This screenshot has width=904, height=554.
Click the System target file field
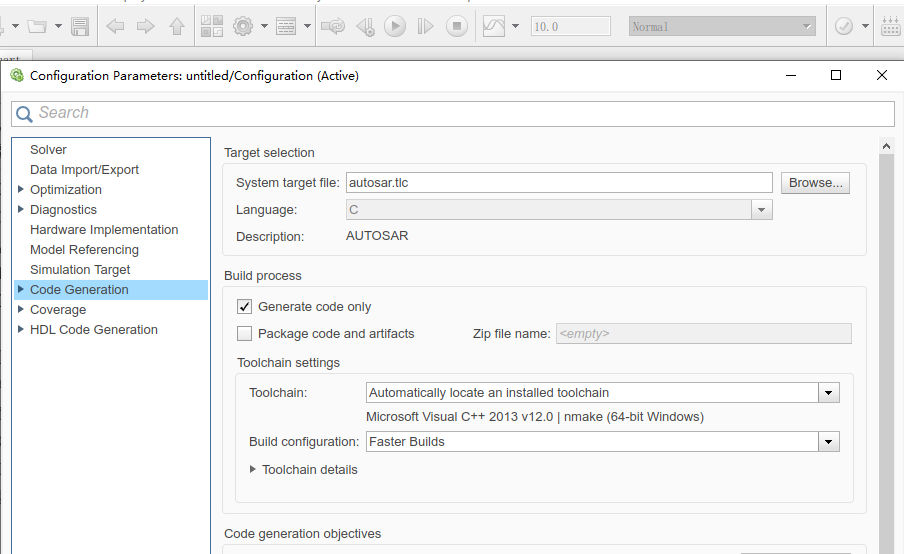[x=558, y=183]
